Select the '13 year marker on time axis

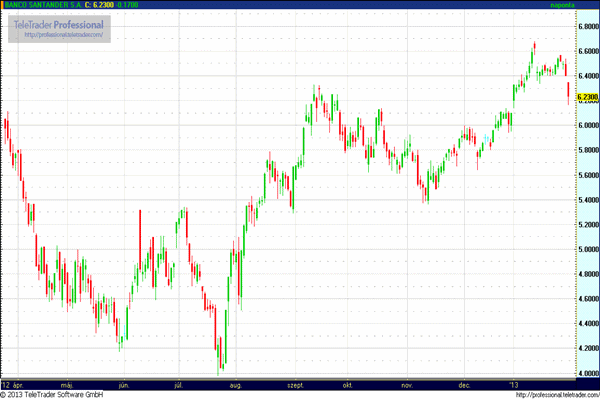(x=513, y=384)
